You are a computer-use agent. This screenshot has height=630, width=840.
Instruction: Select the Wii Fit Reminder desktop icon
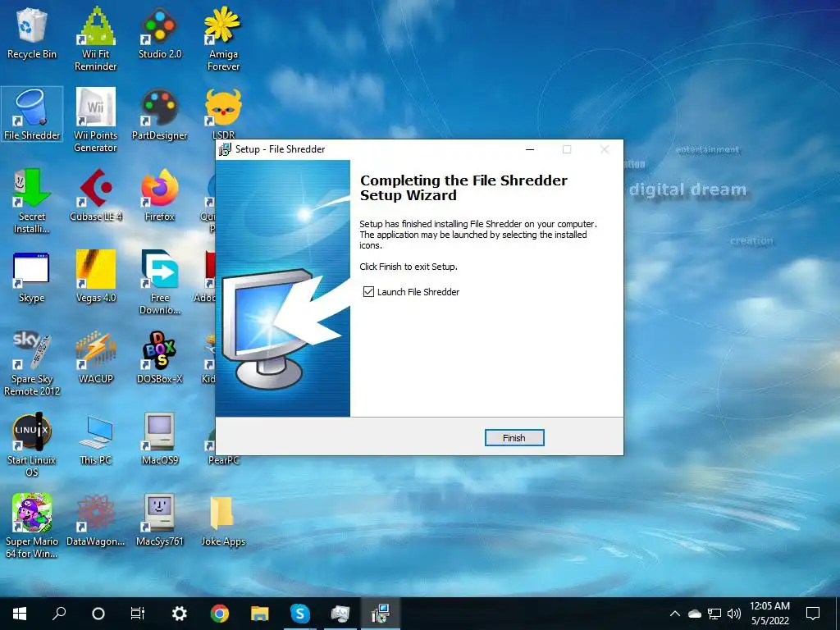96,39
